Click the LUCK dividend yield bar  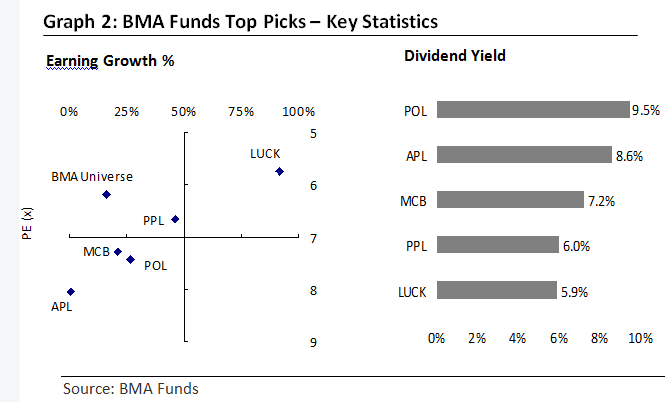coord(496,291)
